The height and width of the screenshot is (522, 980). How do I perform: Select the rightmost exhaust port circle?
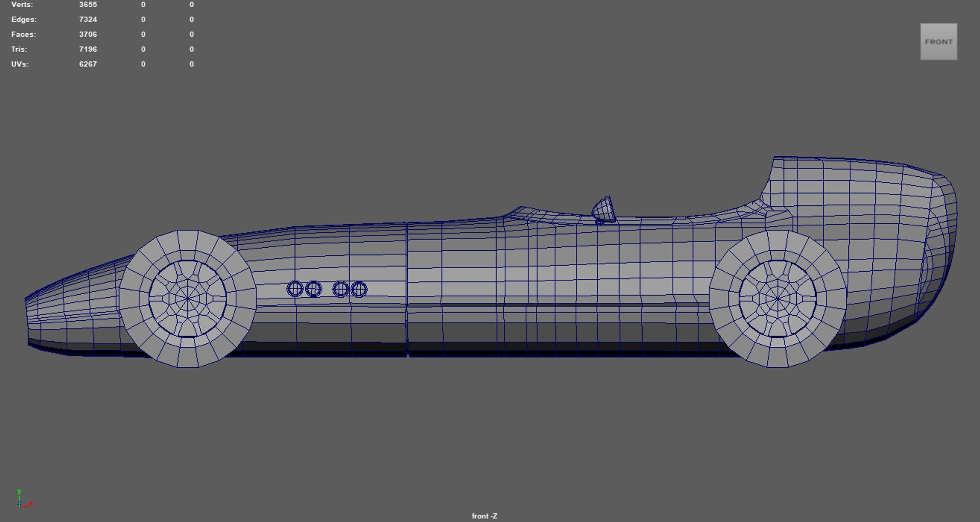359,289
